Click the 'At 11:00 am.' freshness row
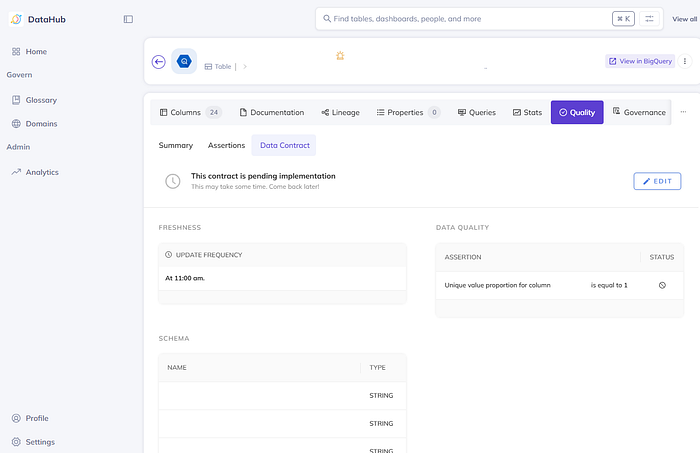 (x=282, y=278)
